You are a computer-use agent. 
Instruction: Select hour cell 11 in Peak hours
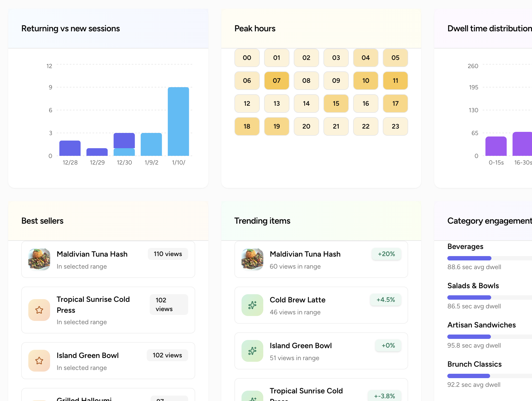pos(395,81)
